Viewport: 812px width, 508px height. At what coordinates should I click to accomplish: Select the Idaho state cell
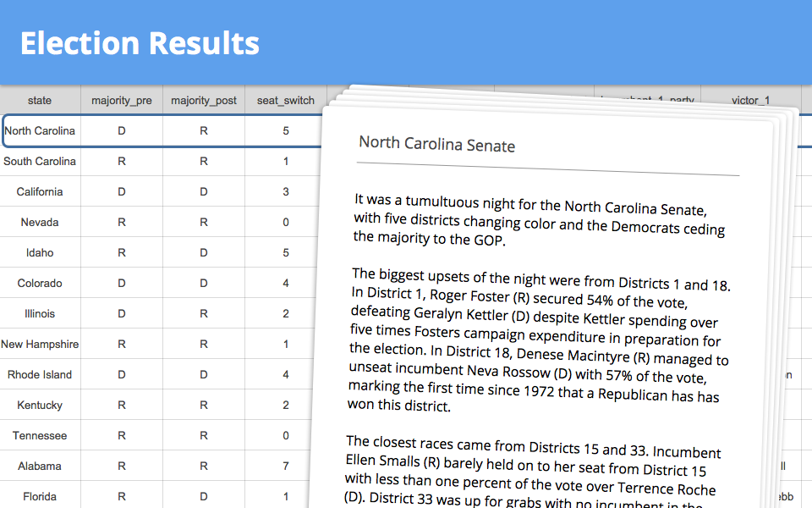[x=40, y=252]
